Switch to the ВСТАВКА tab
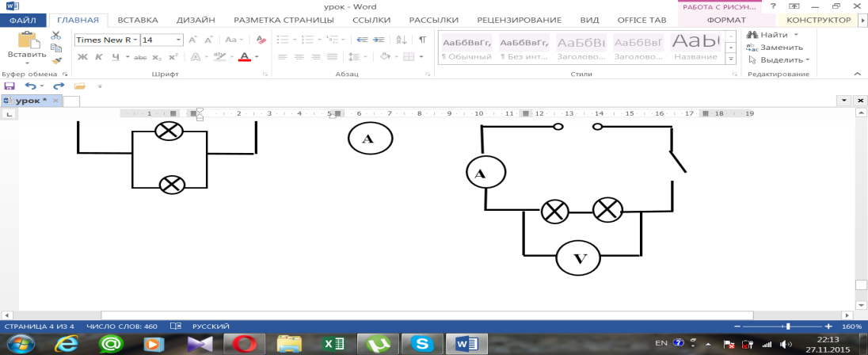The image size is (868, 355). click(x=138, y=20)
